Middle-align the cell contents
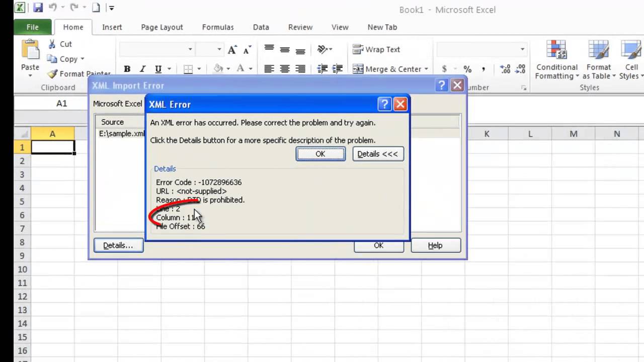The image size is (644, 362). tap(285, 49)
